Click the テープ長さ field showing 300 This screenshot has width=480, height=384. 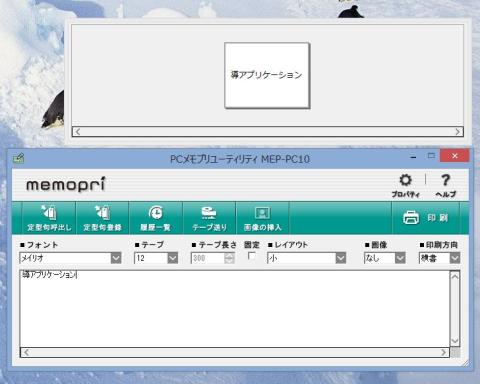[x=207, y=258]
